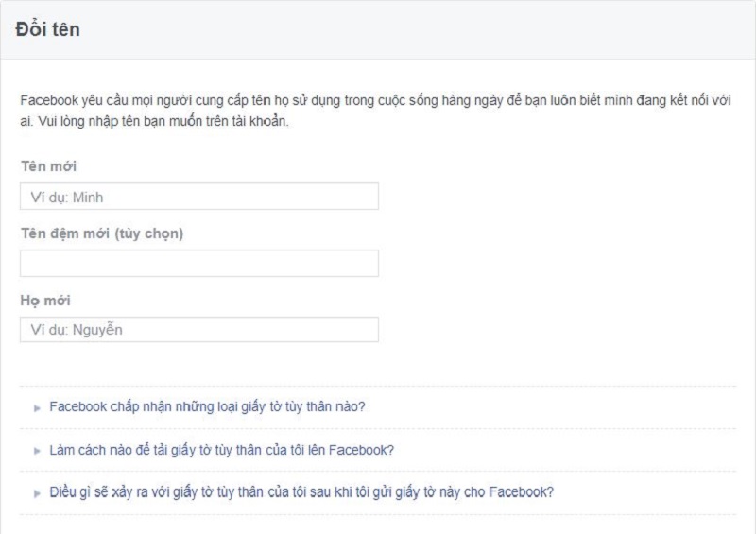Click the word 'Facebook' starting the description paragraph

point(49,100)
